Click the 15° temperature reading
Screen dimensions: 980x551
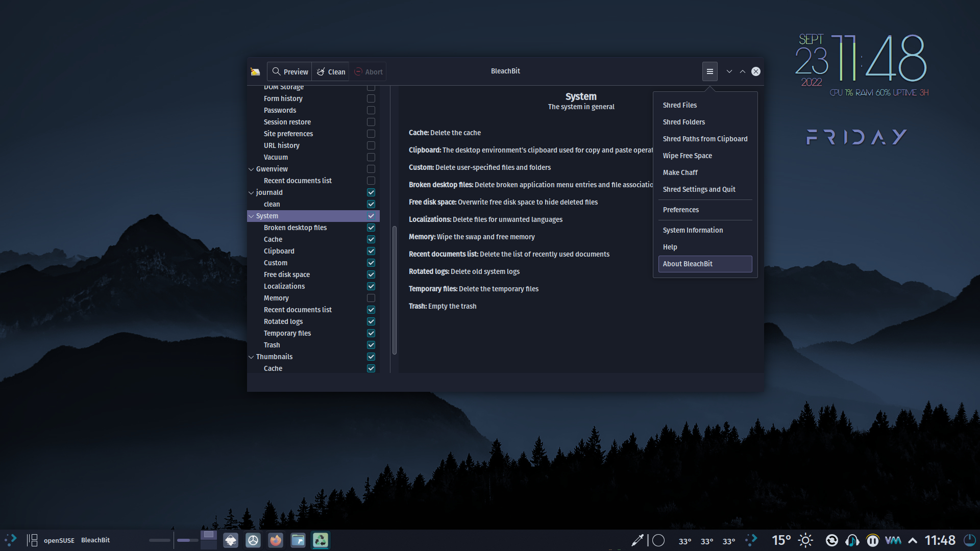[x=781, y=540]
